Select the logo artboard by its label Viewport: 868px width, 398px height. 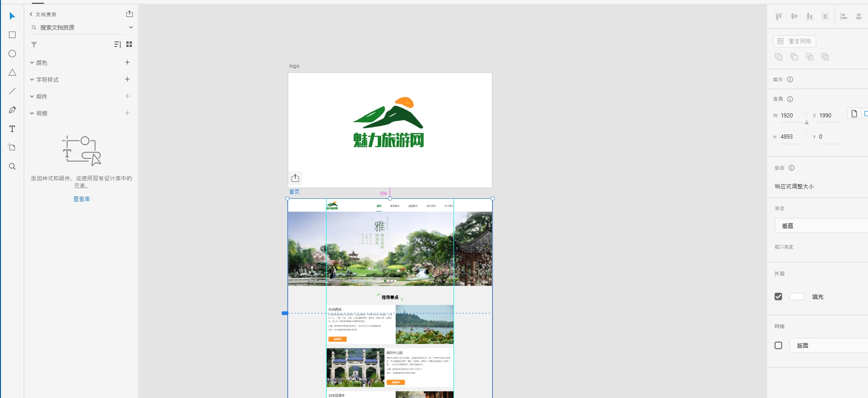[294, 66]
